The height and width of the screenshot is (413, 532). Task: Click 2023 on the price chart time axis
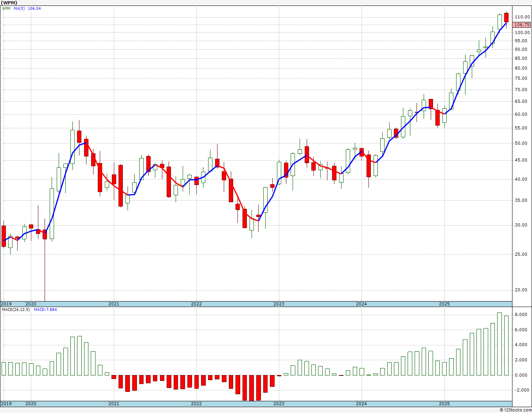pyautogui.click(x=279, y=304)
